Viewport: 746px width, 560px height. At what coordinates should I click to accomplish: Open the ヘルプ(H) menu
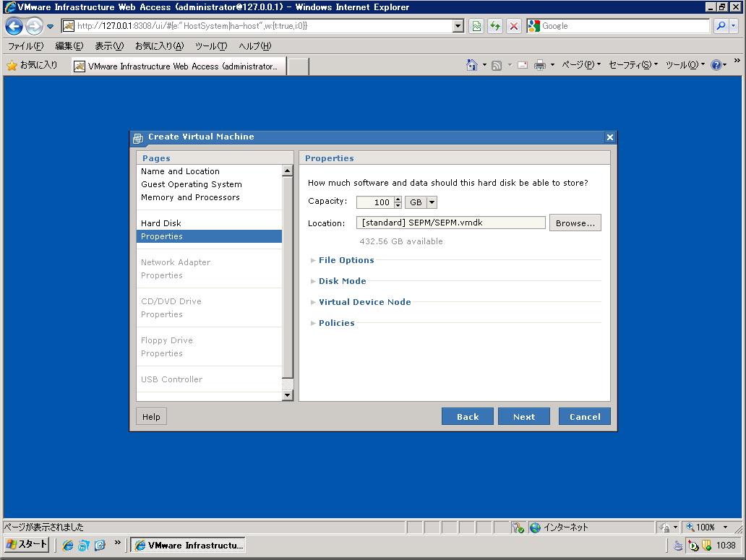click(255, 46)
